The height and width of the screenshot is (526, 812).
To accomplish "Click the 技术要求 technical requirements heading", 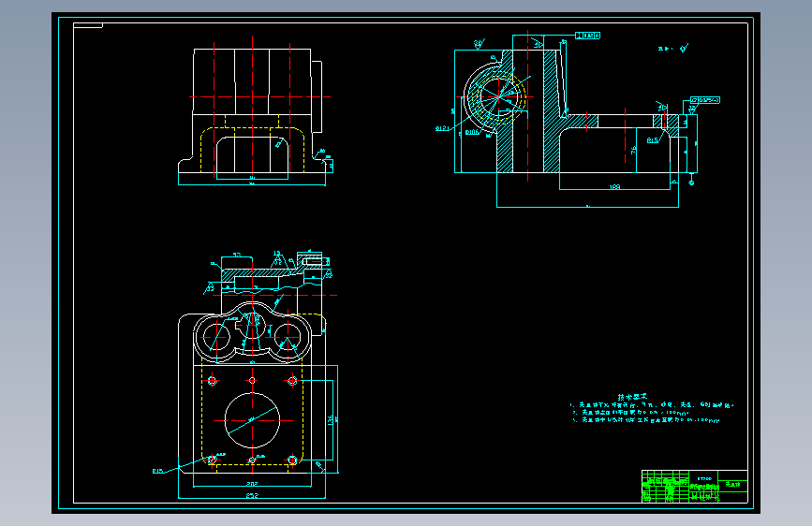I will click(632, 397).
